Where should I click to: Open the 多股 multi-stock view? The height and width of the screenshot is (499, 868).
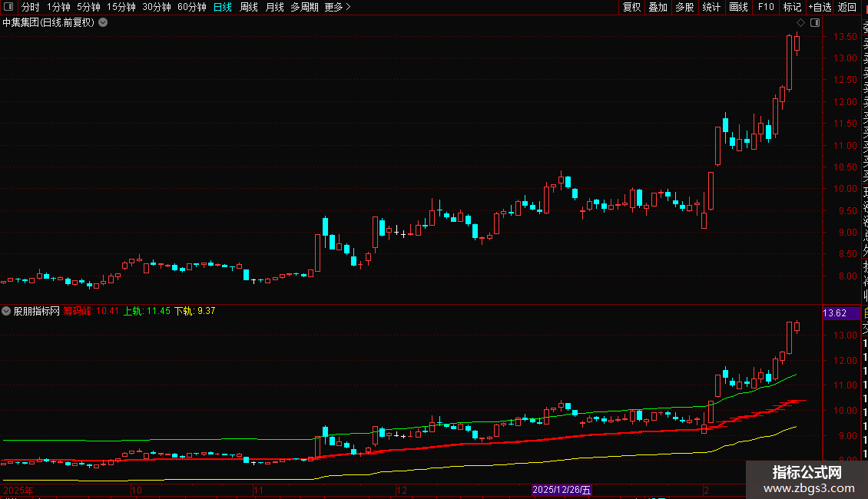pos(684,7)
